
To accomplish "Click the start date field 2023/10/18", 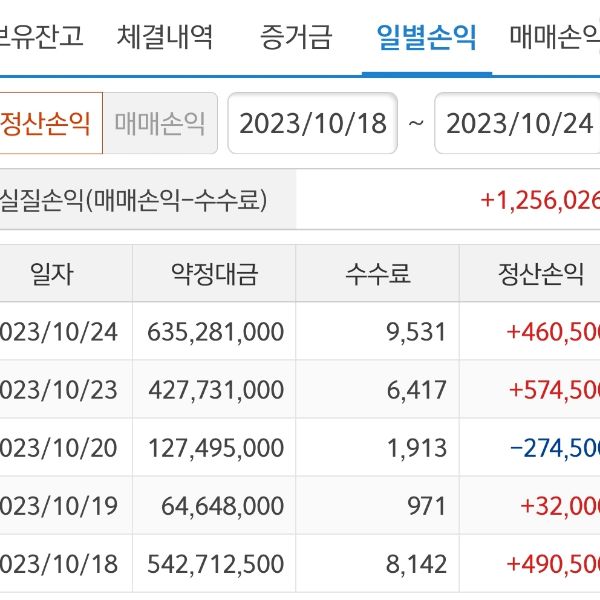I will point(312,123).
